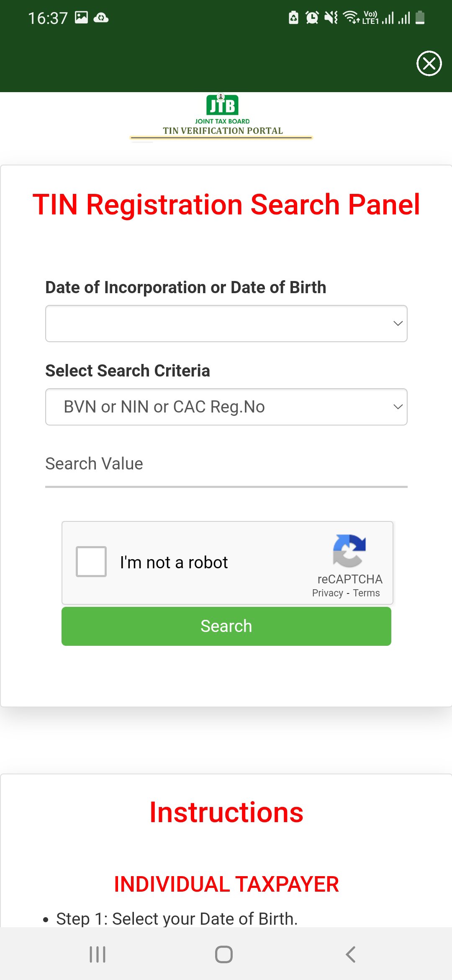This screenshot has width=452, height=980.
Task: Focus the Search Value input field
Action: (226, 465)
